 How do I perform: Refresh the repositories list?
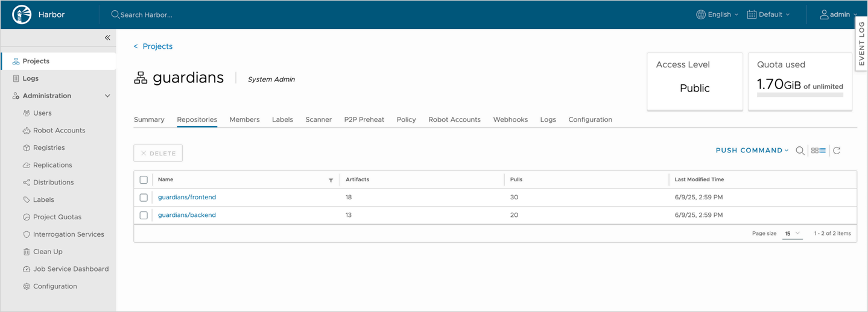837,151
